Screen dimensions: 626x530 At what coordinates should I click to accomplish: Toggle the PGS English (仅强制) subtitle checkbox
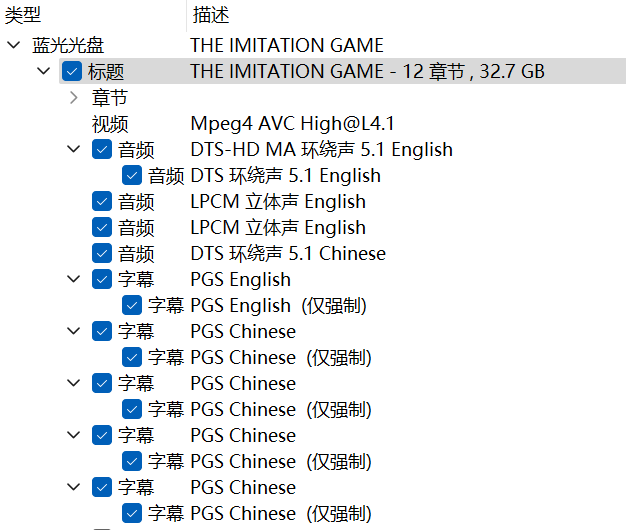132,305
